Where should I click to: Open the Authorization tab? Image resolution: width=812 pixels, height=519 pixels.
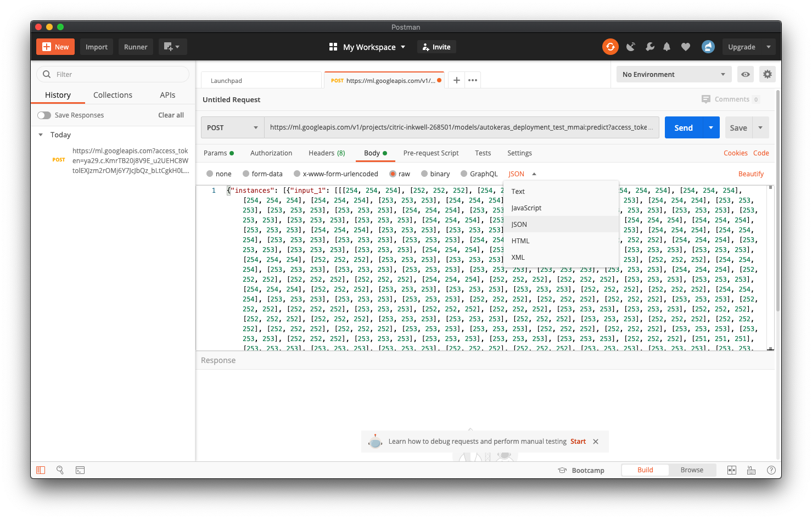pyautogui.click(x=271, y=153)
